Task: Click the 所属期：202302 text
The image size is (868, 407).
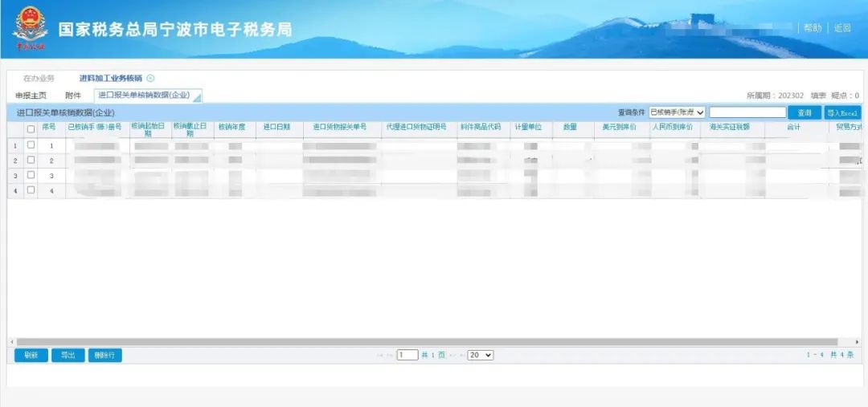Action: [x=775, y=96]
